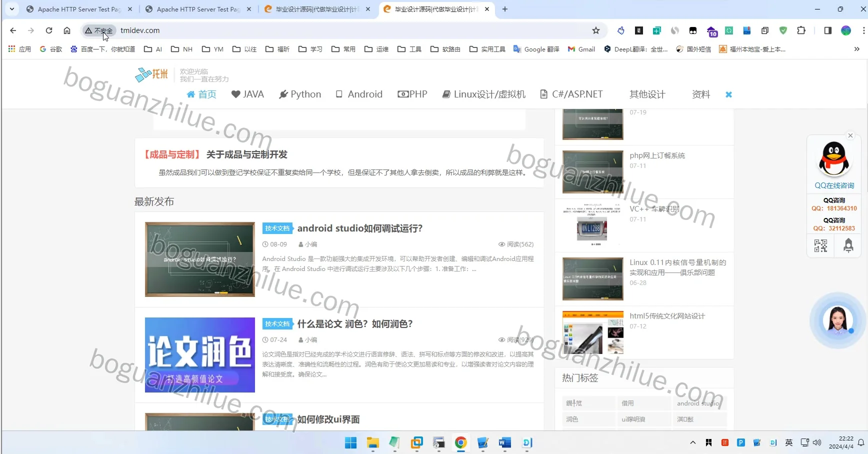The height and width of the screenshot is (454, 868).
Task: Open Gmail bookmark
Action: tap(581, 49)
